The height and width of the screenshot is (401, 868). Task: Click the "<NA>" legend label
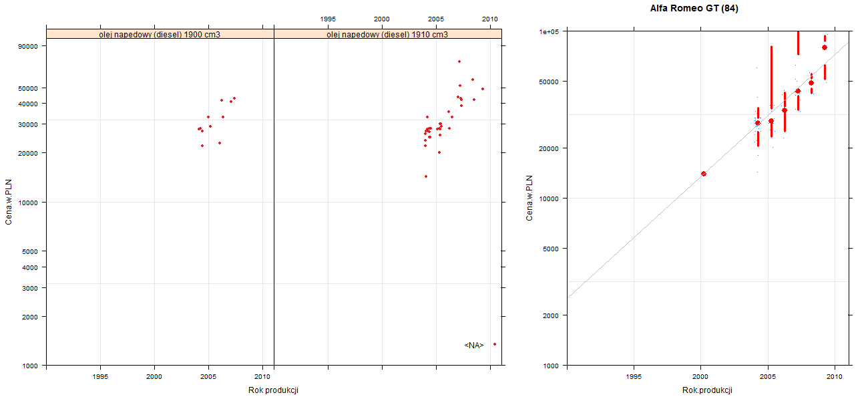(x=473, y=345)
